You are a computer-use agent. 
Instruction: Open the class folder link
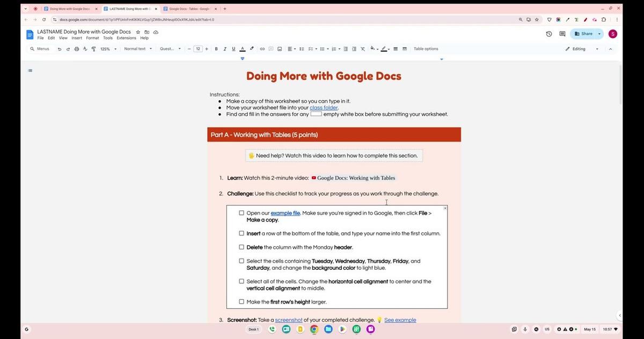click(324, 108)
